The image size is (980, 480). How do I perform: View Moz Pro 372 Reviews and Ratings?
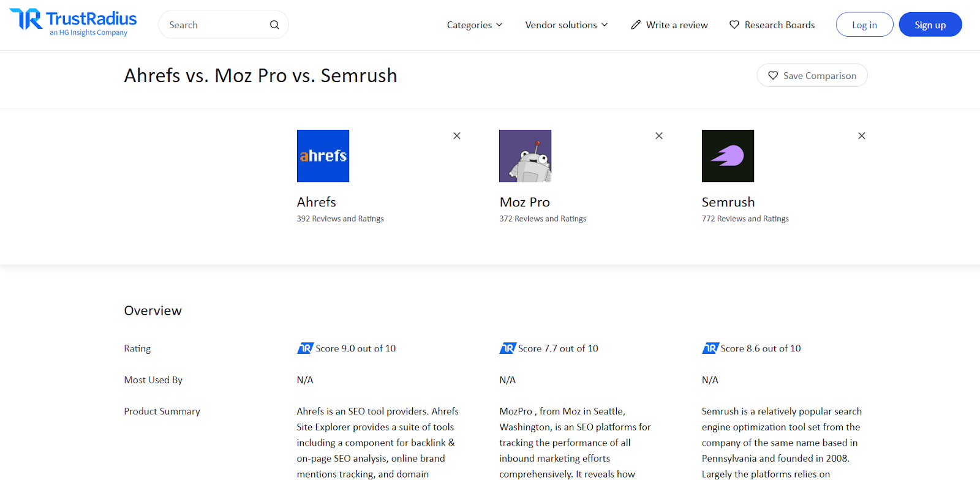coord(543,219)
